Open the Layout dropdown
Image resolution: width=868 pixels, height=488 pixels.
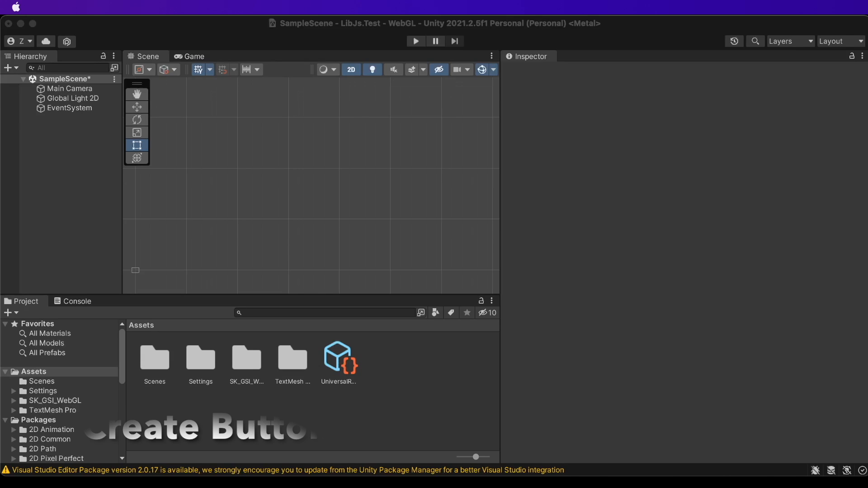pos(841,41)
